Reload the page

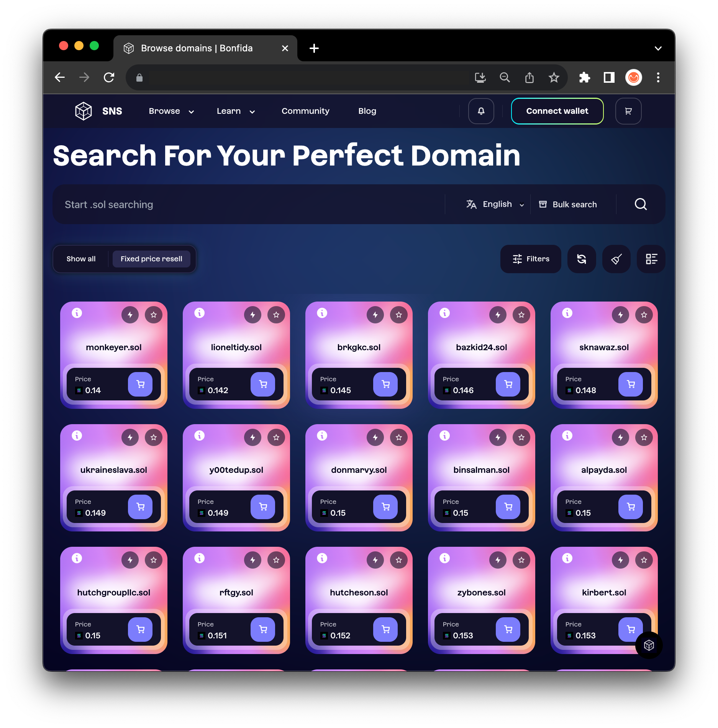pyautogui.click(x=109, y=78)
